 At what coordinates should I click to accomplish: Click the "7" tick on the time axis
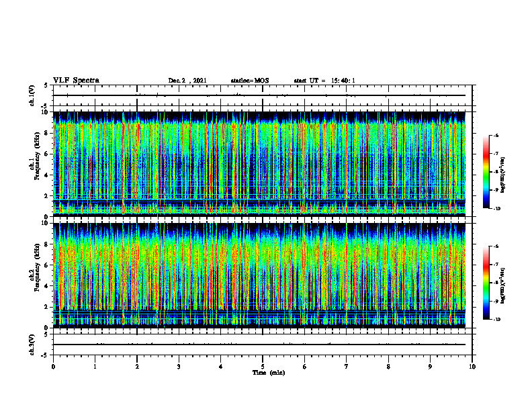pyautogui.click(x=347, y=367)
